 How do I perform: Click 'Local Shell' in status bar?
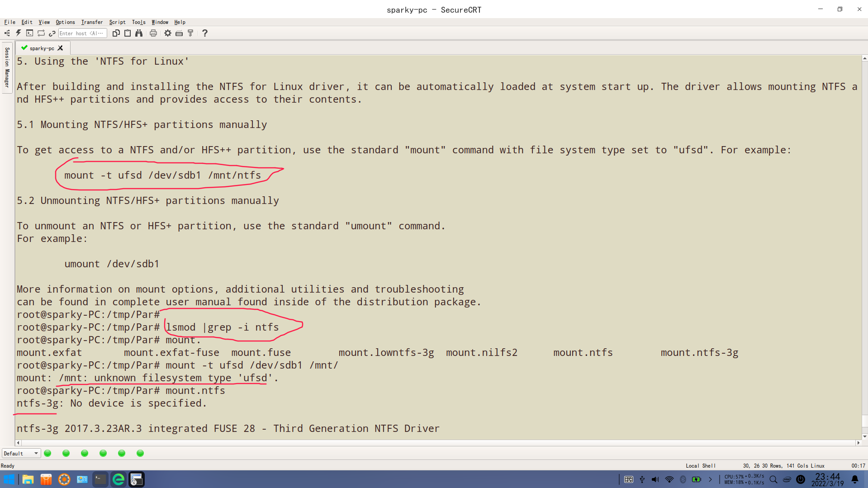701,466
